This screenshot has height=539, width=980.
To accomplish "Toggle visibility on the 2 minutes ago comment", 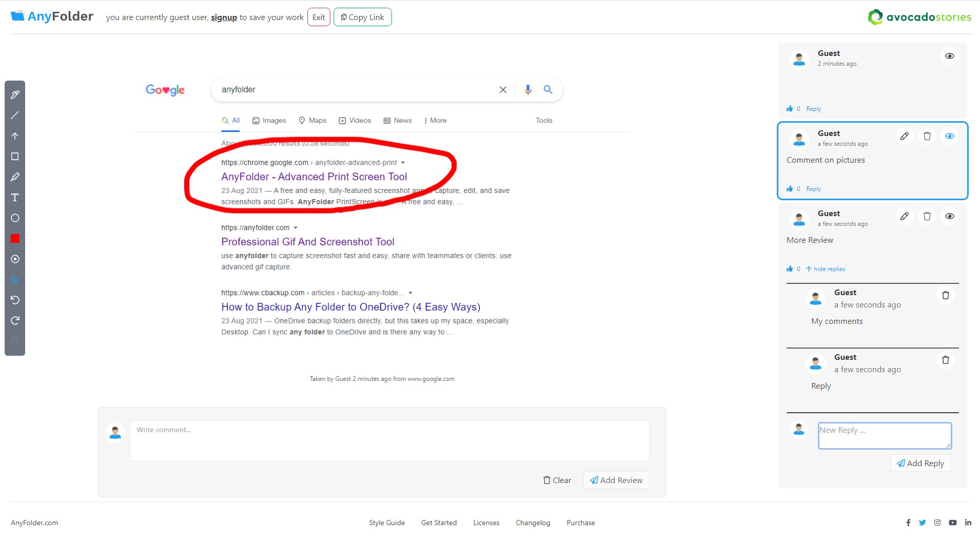I will pyautogui.click(x=950, y=56).
